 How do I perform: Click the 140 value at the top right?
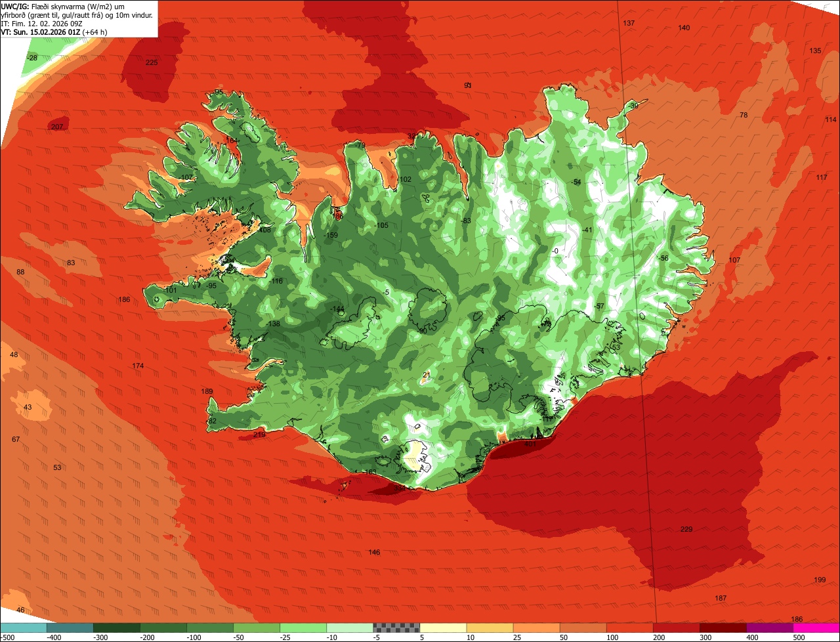684,28
